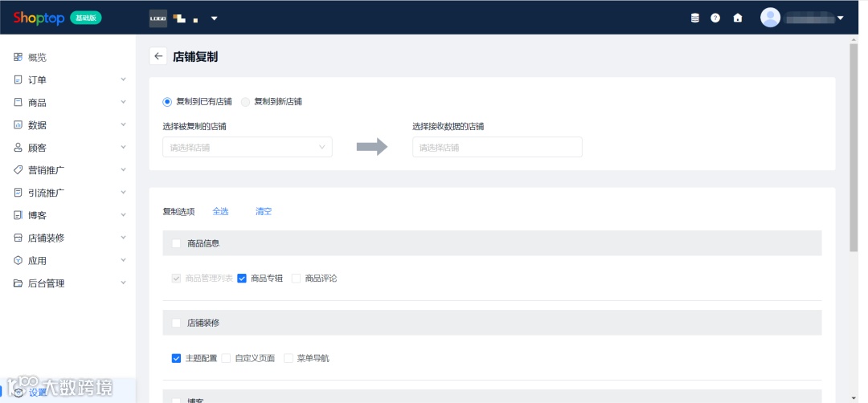
Task: Go to the home icon
Action: (737, 18)
